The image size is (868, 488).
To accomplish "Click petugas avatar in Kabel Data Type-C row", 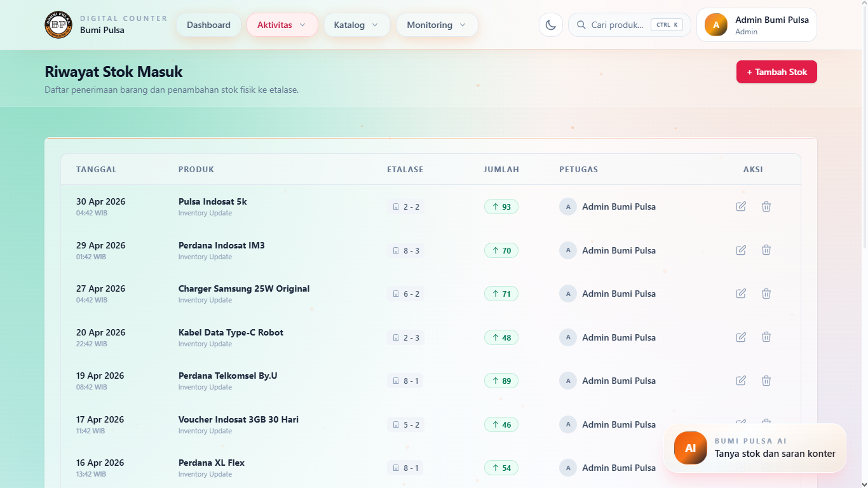I will [568, 337].
